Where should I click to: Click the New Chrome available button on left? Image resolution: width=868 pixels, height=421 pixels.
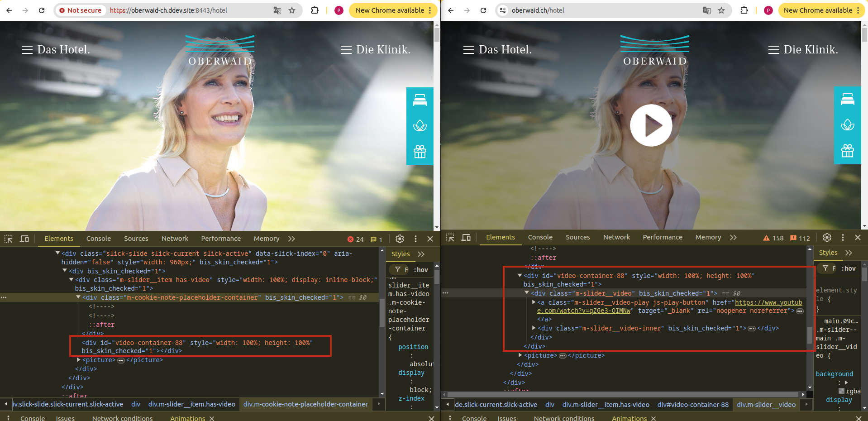click(x=390, y=10)
